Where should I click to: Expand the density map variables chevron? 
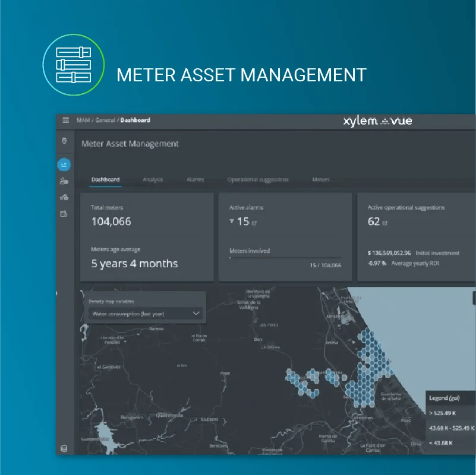tap(196, 313)
